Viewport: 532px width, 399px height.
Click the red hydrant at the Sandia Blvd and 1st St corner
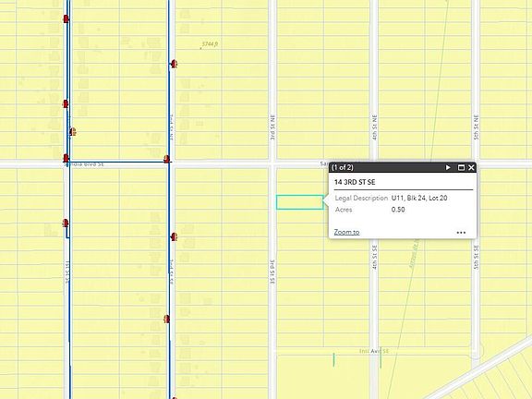click(x=66, y=158)
